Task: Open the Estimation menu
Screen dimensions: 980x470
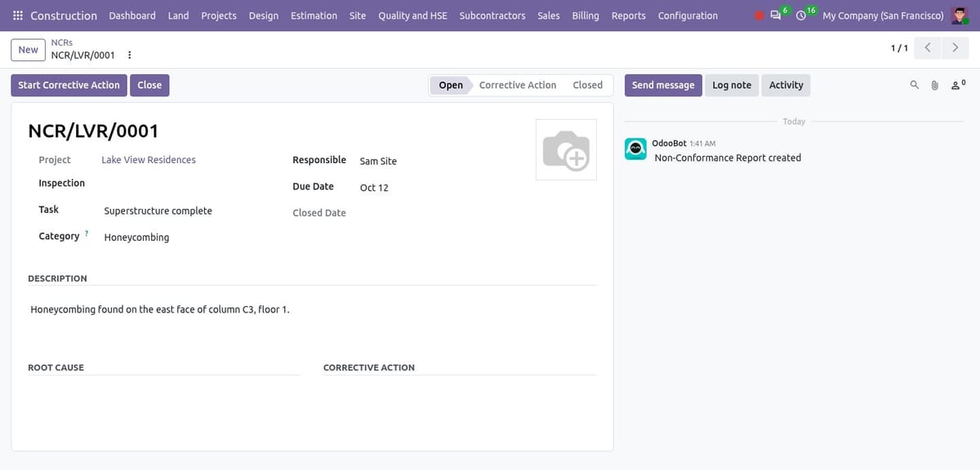Action: click(314, 16)
